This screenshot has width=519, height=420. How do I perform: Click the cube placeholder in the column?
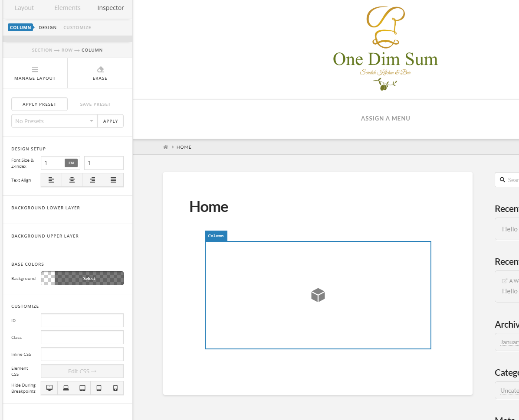[x=318, y=295]
